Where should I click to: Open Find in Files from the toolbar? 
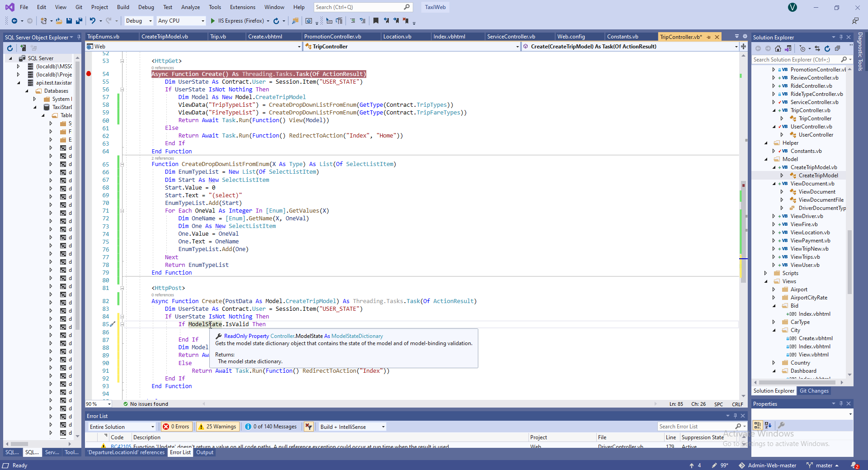(295, 21)
